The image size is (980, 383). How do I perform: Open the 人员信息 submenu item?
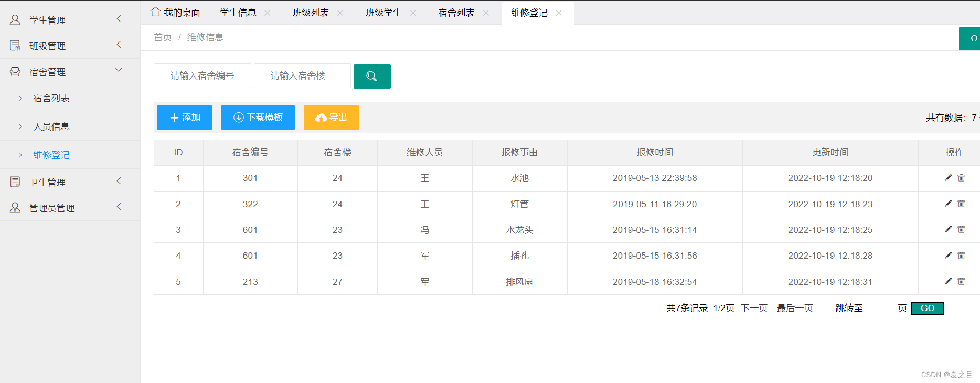tap(51, 126)
